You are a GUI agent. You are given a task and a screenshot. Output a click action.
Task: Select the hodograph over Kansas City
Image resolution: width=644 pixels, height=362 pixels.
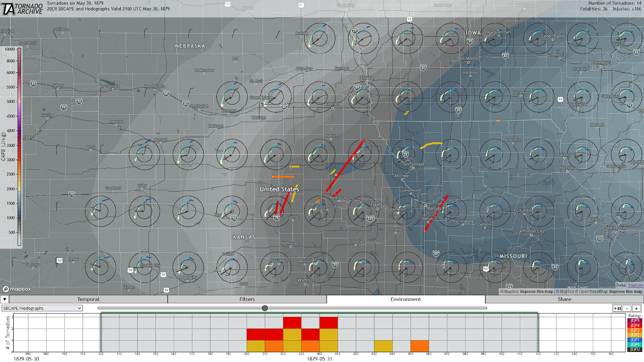[451, 211]
